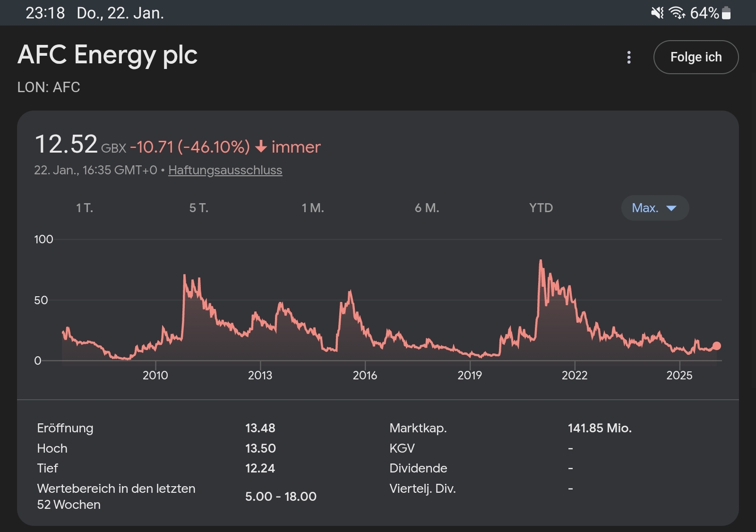Tap the Hoch label
The height and width of the screenshot is (532, 756).
tap(52, 448)
